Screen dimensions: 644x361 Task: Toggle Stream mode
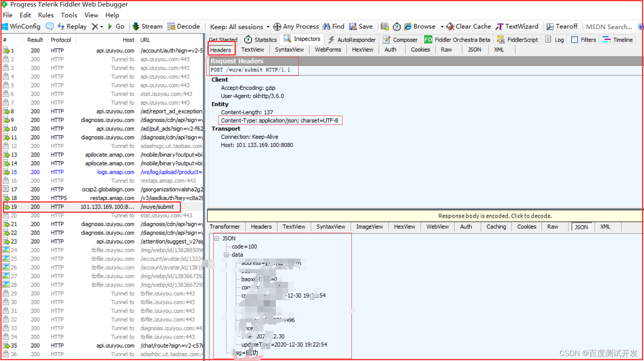(x=148, y=27)
